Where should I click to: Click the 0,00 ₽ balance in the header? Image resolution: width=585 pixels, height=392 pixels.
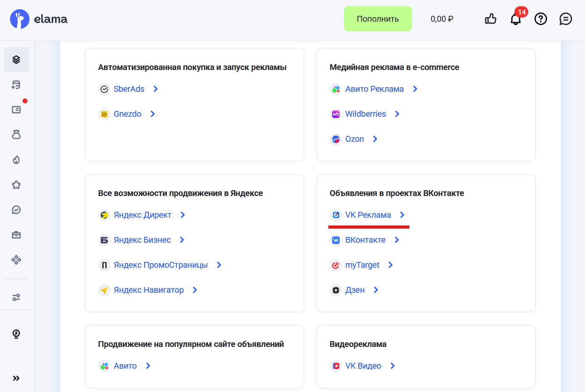[x=442, y=18]
